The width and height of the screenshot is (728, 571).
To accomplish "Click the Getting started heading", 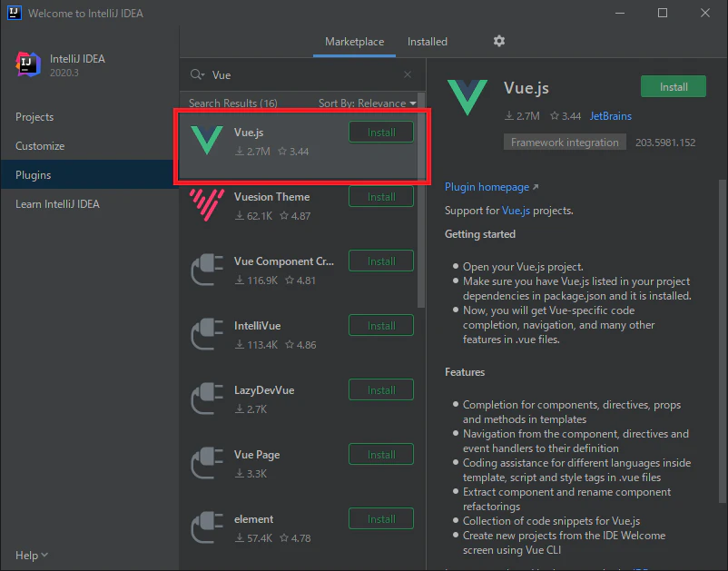I will click(480, 234).
